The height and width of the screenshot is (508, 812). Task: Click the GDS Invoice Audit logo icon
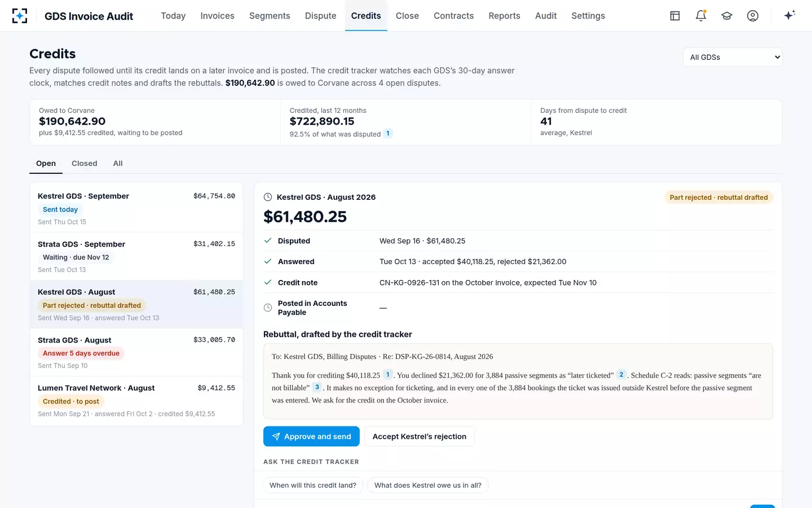[x=20, y=16]
